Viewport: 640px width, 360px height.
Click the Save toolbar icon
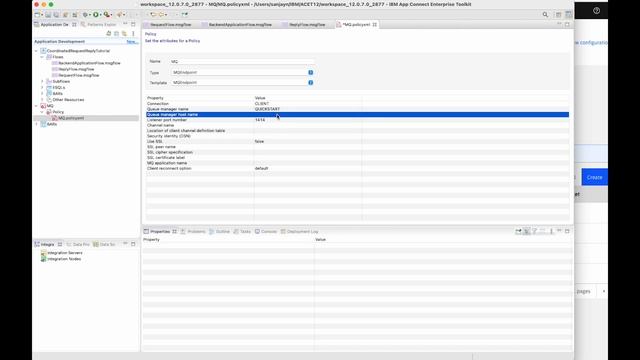[x=48, y=15]
